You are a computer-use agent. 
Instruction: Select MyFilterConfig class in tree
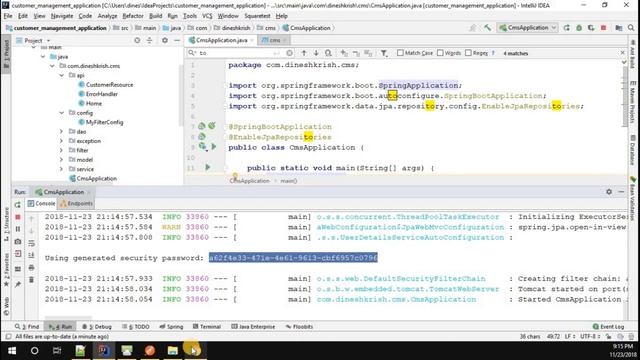click(x=100, y=122)
